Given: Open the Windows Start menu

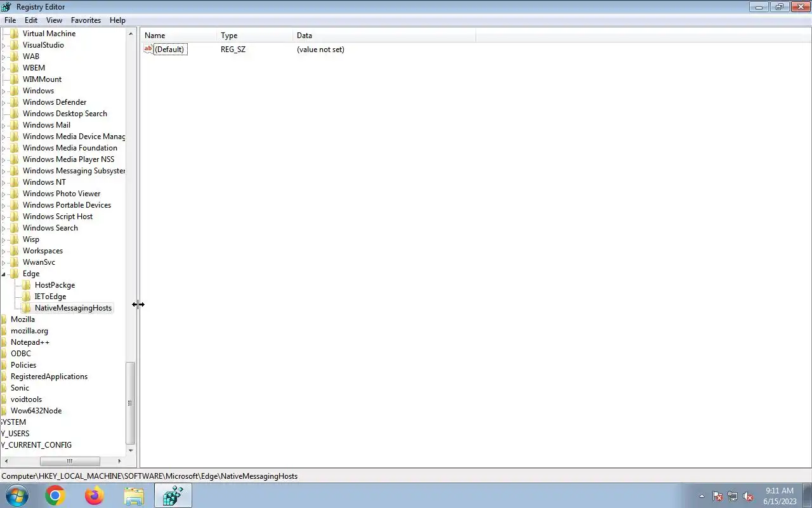Looking at the screenshot, I should [16, 496].
